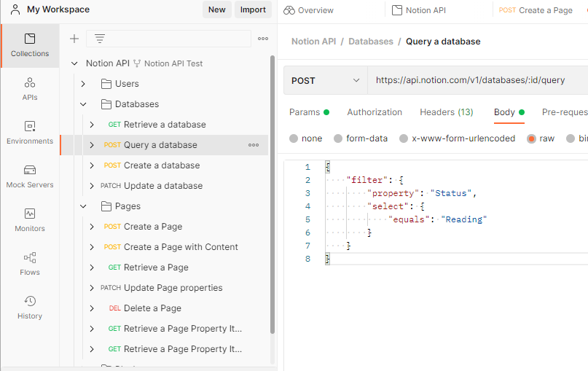This screenshot has height=371, width=588.
Task: Open the Authorization tab
Action: click(375, 112)
